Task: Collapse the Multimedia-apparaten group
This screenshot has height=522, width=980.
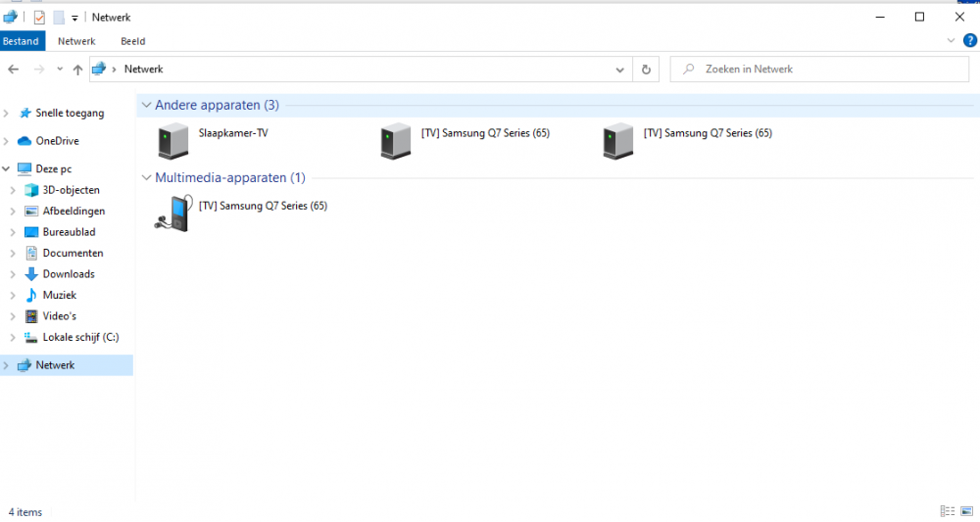Action: (x=146, y=178)
